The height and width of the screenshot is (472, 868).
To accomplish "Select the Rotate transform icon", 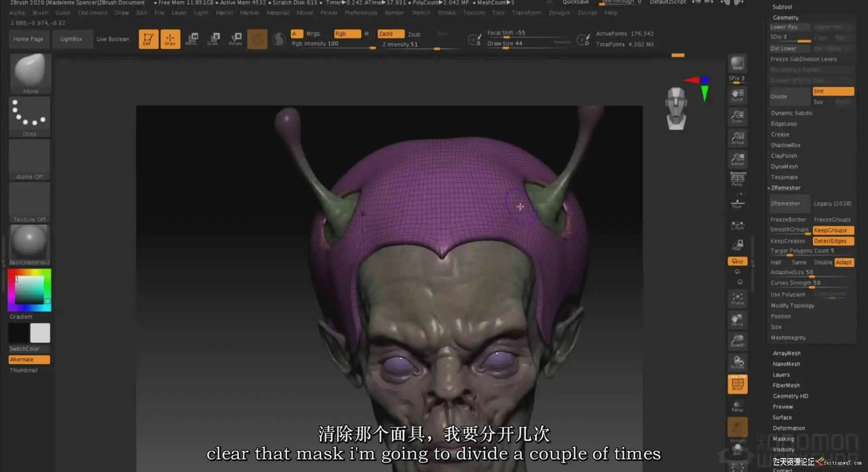I will 236,39.
